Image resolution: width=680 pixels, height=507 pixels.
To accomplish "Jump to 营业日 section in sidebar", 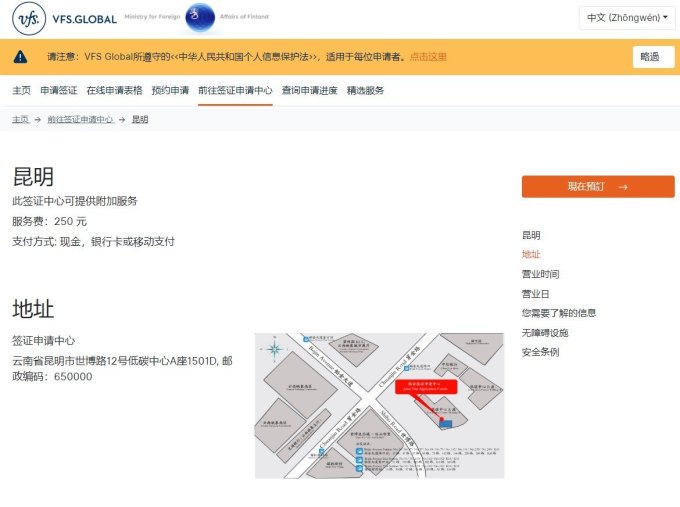I will [536, 294].
